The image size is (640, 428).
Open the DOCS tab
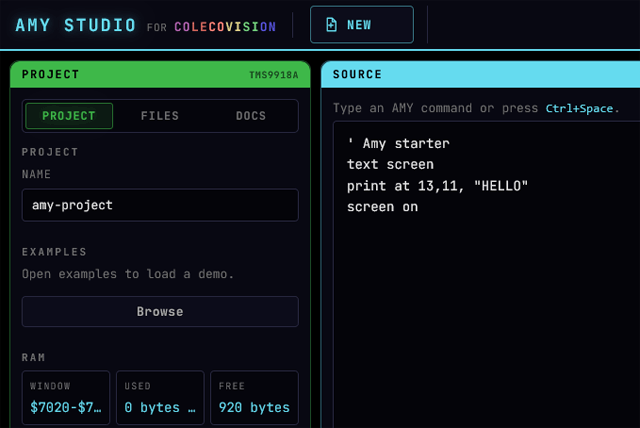point(251,116)
